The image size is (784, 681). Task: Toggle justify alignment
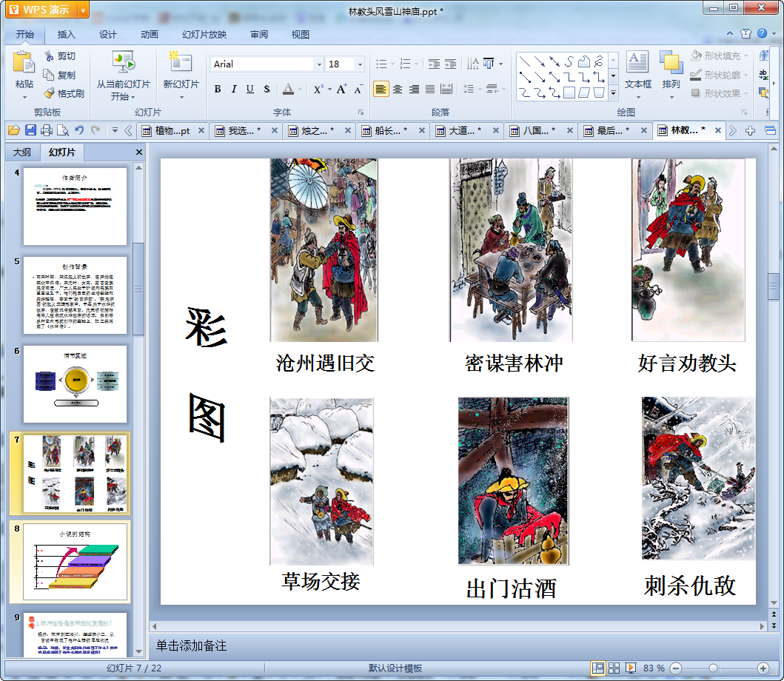(x=430, y=90)
